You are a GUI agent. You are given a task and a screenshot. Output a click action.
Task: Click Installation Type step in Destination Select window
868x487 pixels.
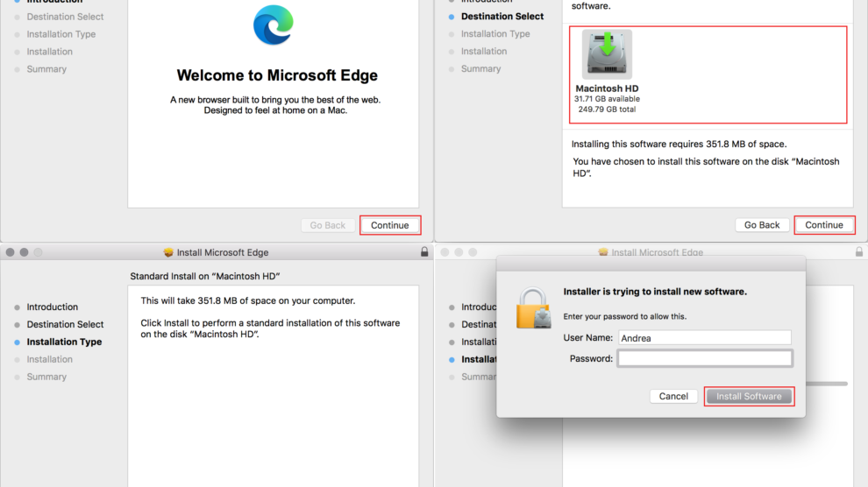tap(495, 33)
